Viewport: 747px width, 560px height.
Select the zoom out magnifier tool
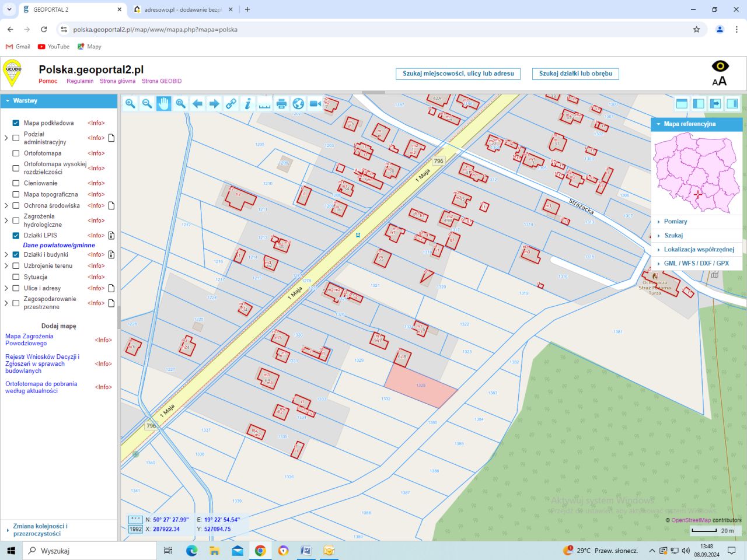pos(147,104)
